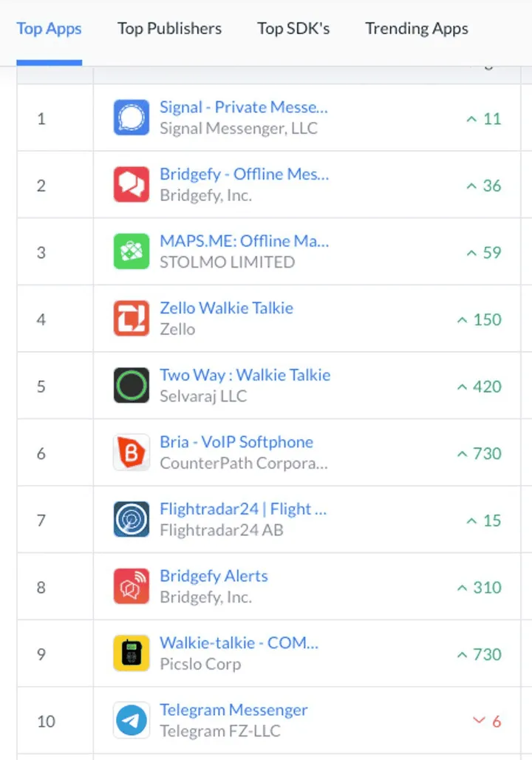Click the Telegram Messenger app icon
The width and height of the screenshot is (532, 760).
pyautogui.click(x=132, y=721)
